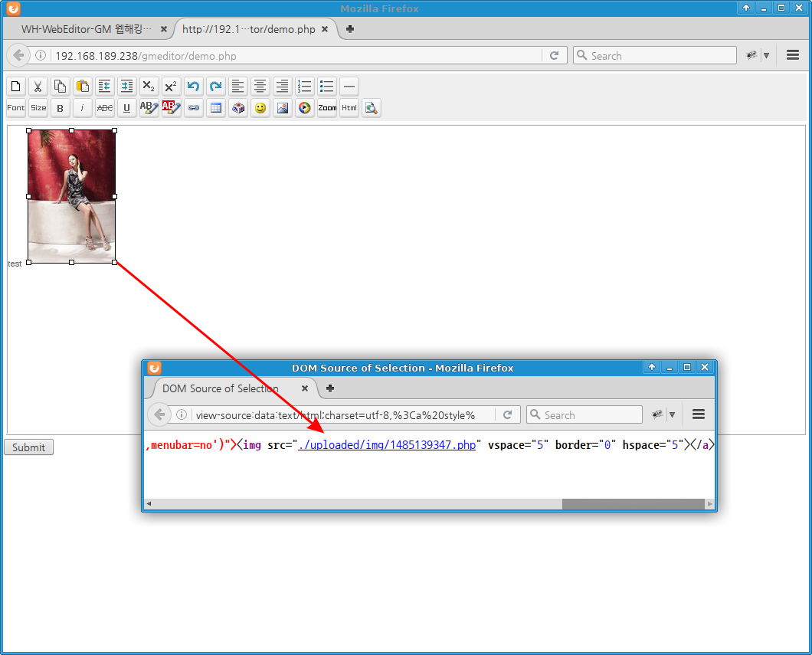Select the uploaded photo in the editor
Image resolution: width=812 pixels, height=655 pixels.
coord(71,196)
